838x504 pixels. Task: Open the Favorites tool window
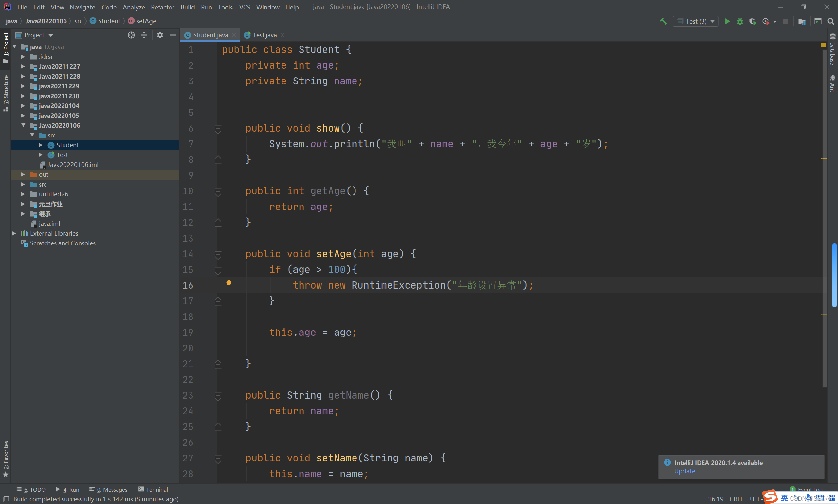pyautogui.click(x=6, y=459)
